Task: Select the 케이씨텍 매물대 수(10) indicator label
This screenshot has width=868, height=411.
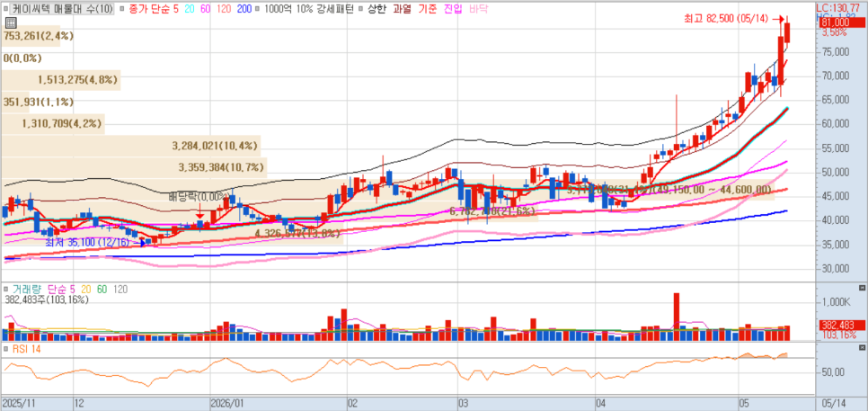Action: [x=63, y=9]
